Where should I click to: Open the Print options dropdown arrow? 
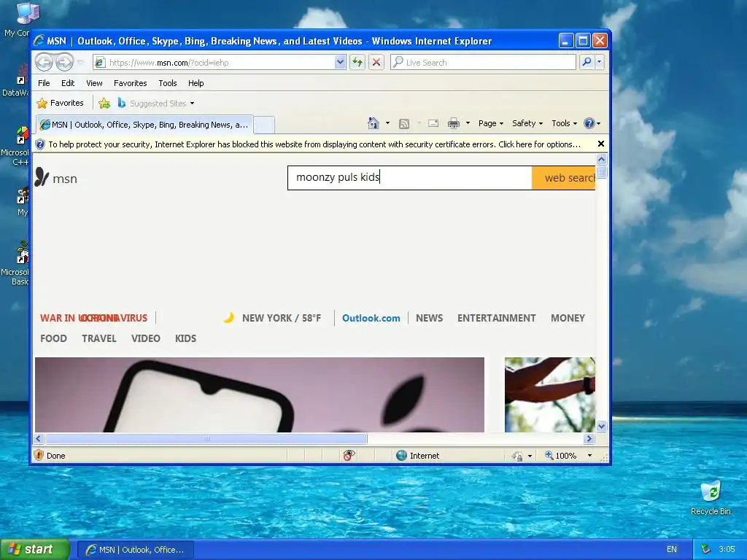468,123
